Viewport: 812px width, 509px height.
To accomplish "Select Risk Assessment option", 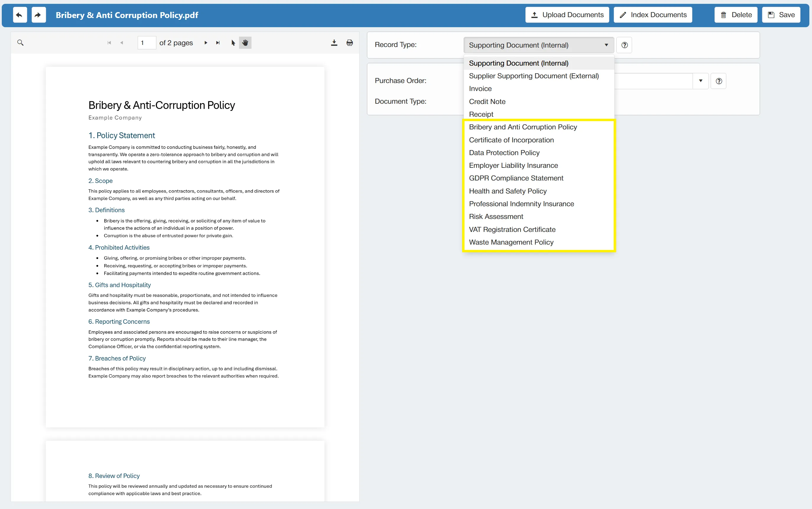I will pos(539,217).
